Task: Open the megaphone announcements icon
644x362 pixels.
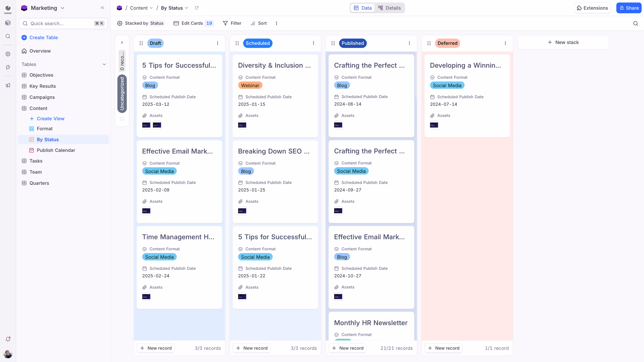Action: 8,85
